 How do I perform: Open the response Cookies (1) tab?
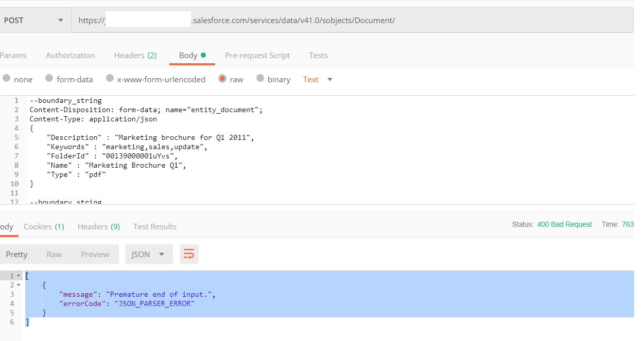click(44, 227)
